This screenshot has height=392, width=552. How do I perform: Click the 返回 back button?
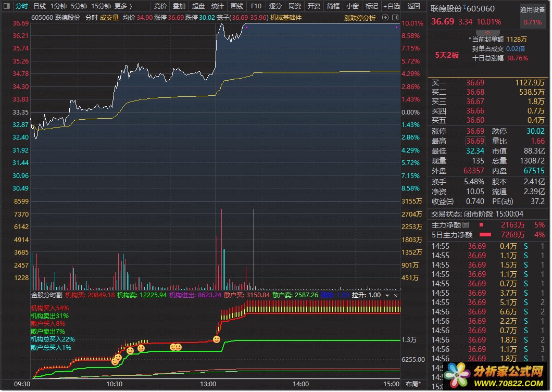click(413, 6)
